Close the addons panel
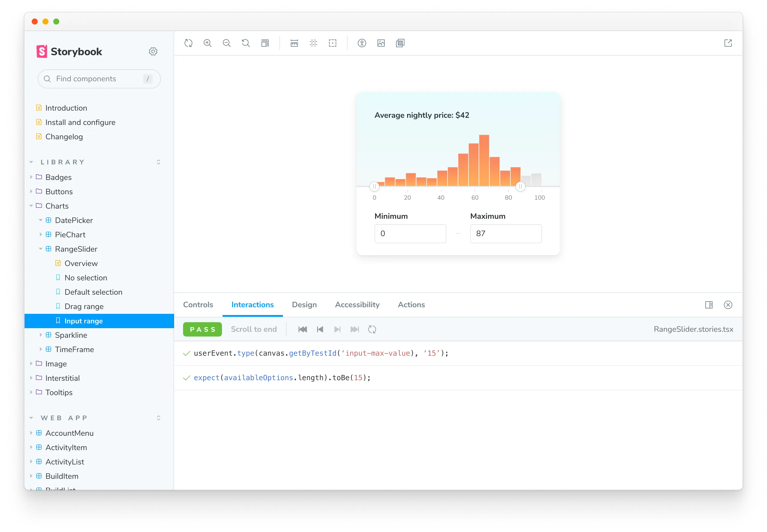The height and width of the screenshot is (532, 767). [x=728, y=305]
